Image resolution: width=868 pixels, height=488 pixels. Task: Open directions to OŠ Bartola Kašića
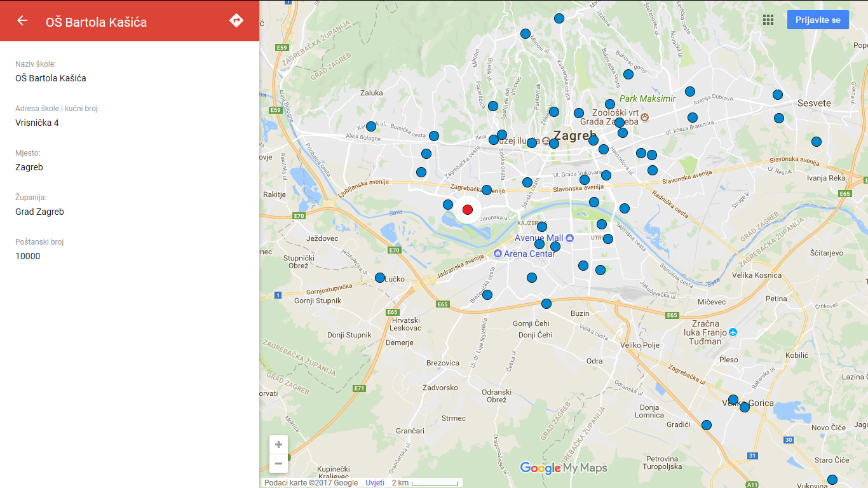point(236,20)
